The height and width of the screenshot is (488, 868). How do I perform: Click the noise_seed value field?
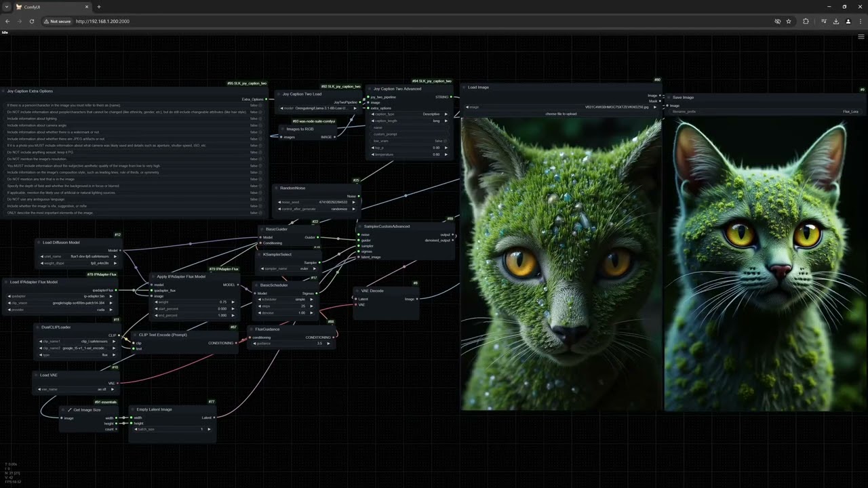pos(317,202)
